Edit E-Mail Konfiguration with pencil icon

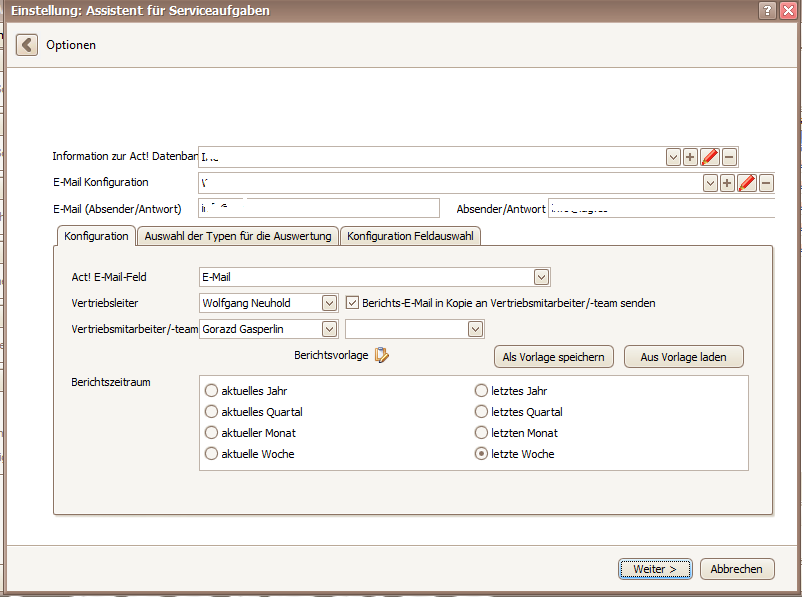click(x=747, y=183)
